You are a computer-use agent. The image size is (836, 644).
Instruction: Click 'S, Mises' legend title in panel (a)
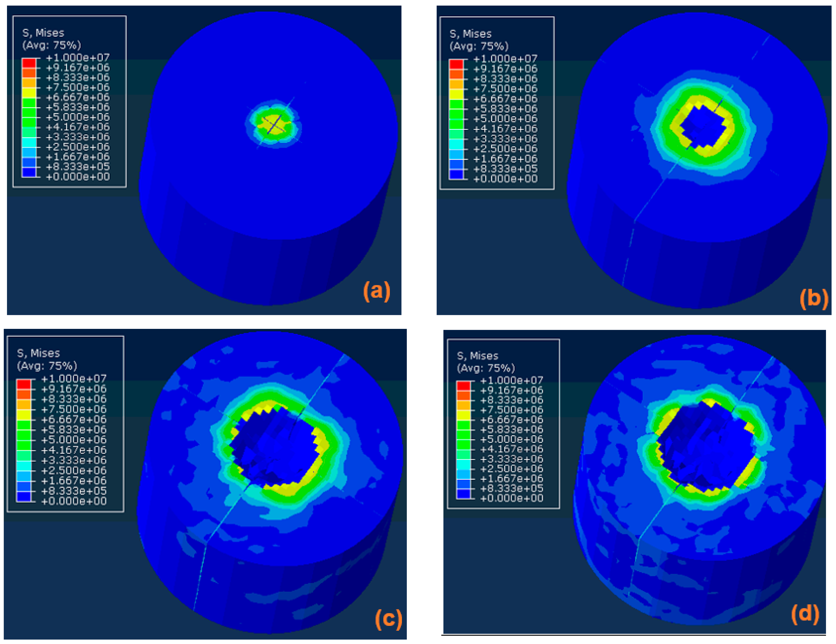click(43, 33)
